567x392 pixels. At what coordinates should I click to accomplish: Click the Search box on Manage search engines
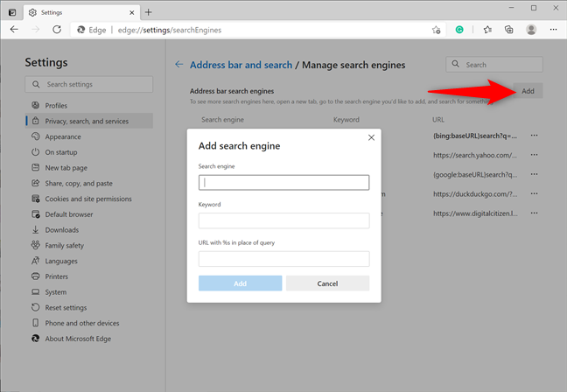pyautogui.click(x=494, y=65)
